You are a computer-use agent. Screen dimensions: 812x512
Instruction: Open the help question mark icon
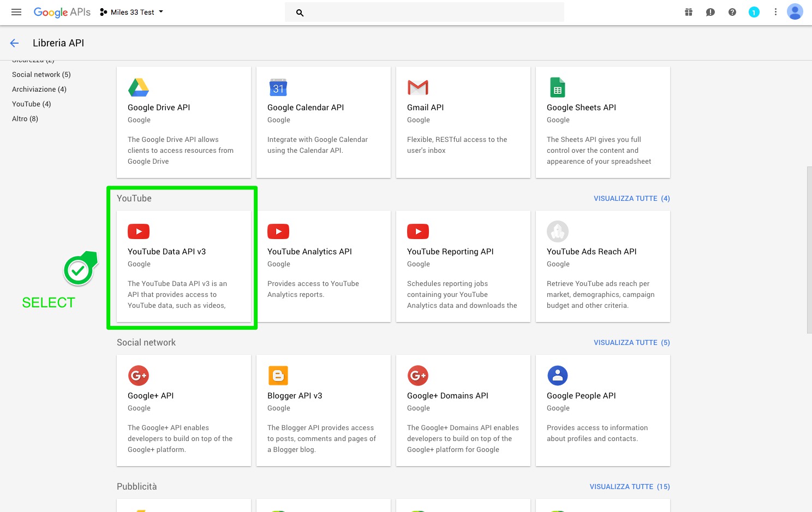[732, 12]
